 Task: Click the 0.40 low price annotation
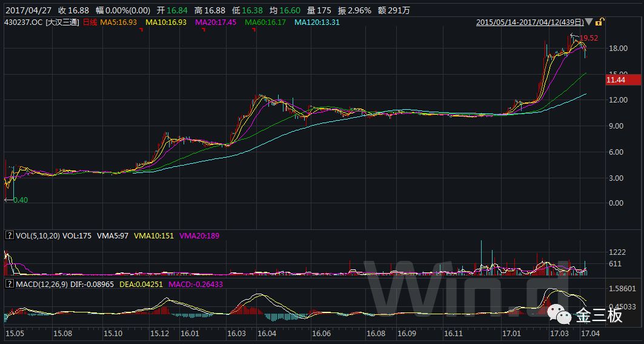coord(20,200)
